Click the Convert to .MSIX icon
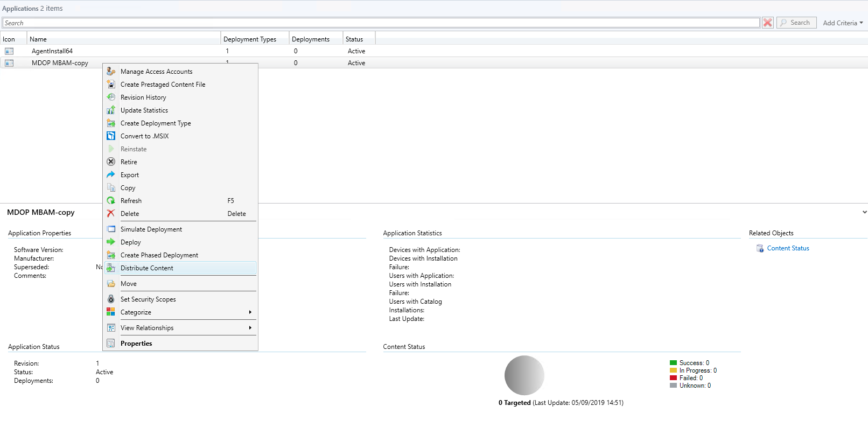 [x=111, y=136]
